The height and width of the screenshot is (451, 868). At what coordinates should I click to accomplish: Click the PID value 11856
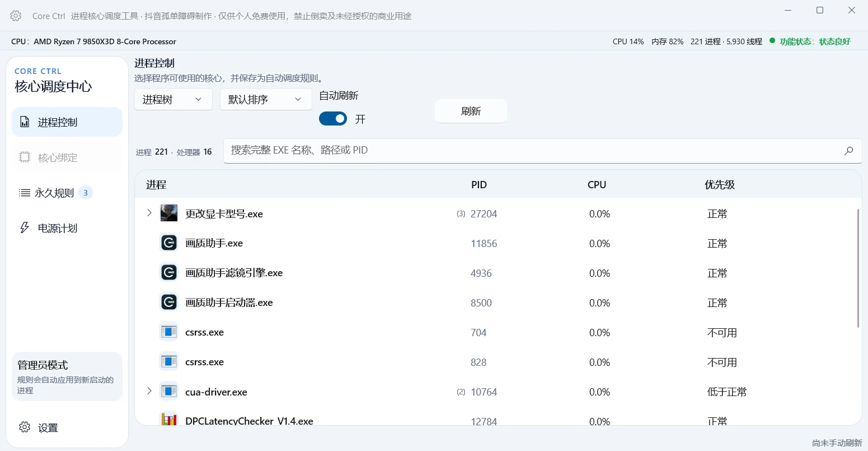[484, 244]
